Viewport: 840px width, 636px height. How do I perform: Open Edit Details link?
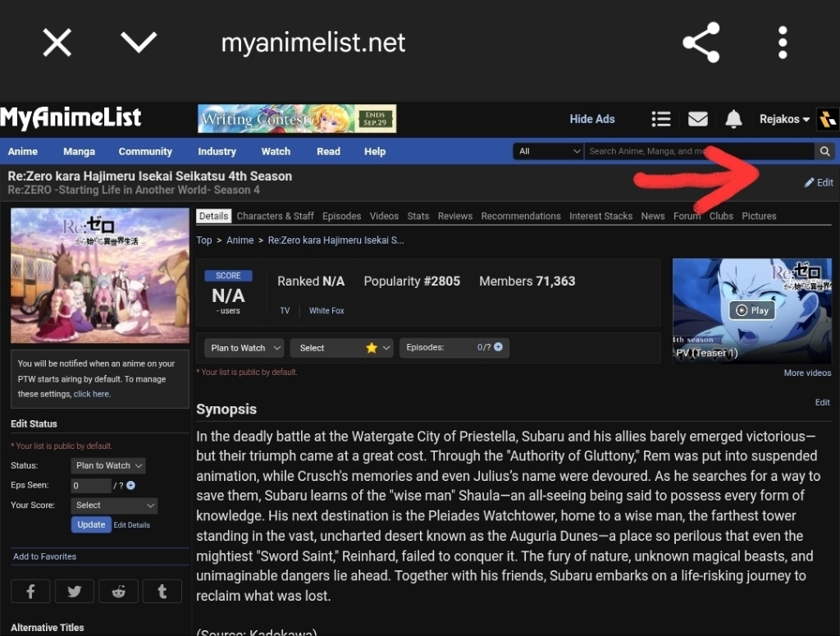coord(132,525)
